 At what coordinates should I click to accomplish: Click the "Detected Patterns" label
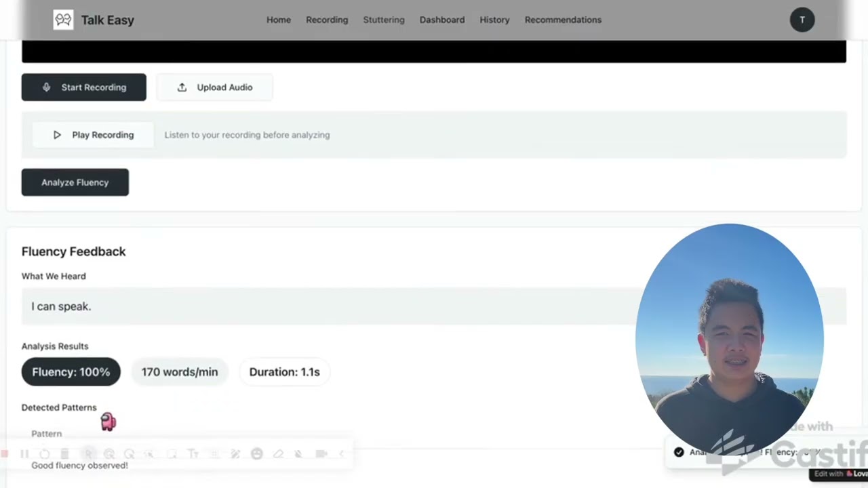[x=59, y=407]
